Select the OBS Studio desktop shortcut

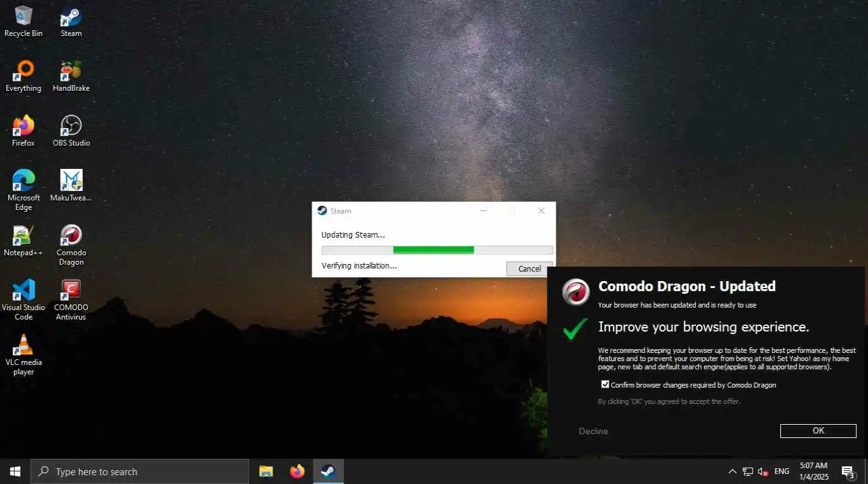[x=71, y=131]
